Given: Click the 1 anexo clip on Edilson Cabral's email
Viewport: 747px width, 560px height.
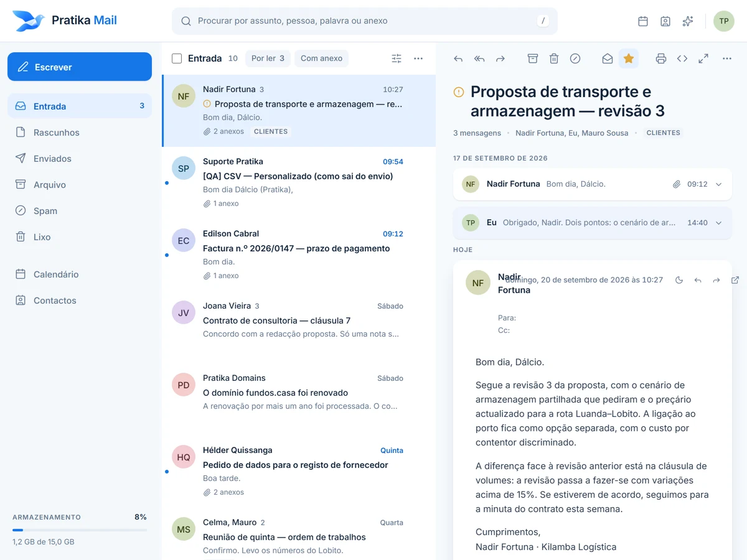Looking at the screenshot, I should 221,276.
